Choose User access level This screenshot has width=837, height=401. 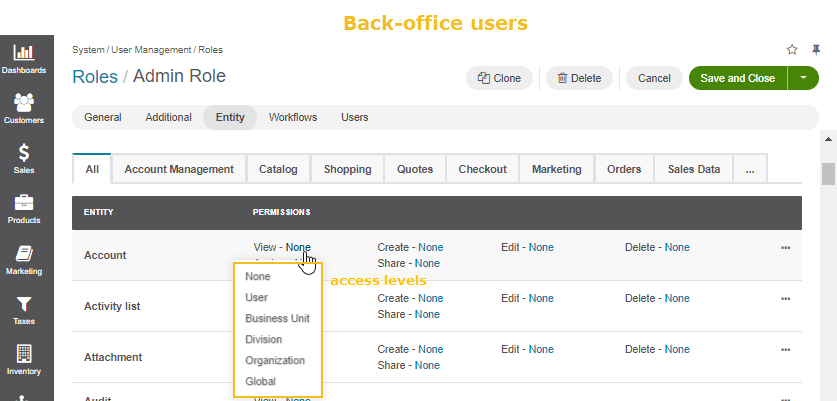click(x=257, y=297)
